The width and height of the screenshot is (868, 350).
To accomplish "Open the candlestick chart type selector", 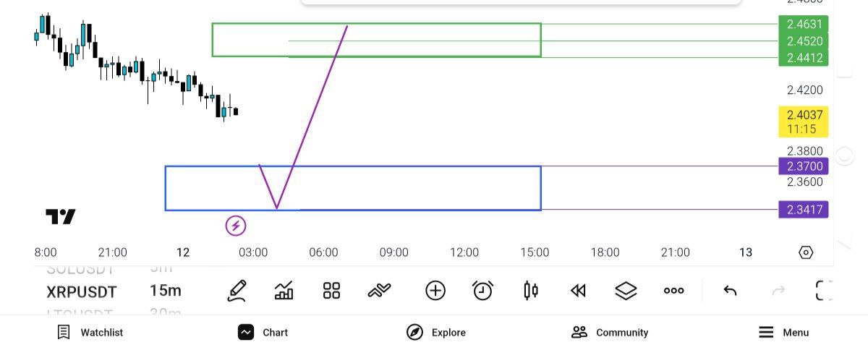I will point(530,291).
